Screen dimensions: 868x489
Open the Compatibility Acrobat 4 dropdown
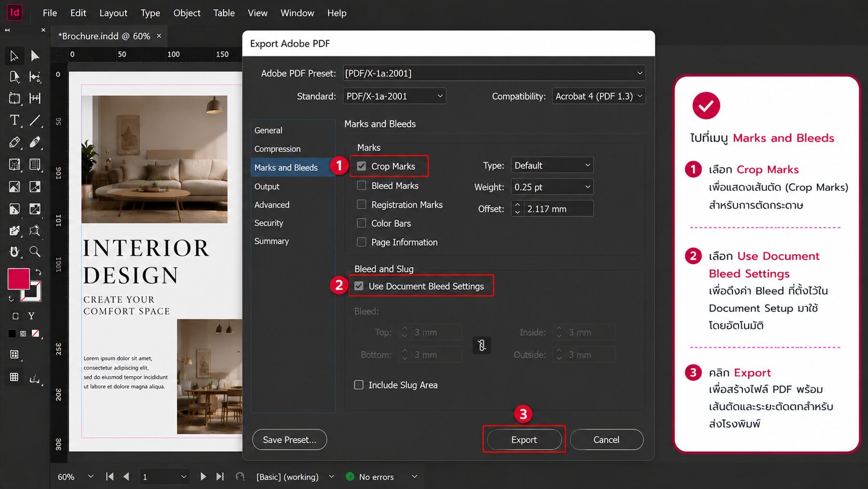[x=599, y=96]
